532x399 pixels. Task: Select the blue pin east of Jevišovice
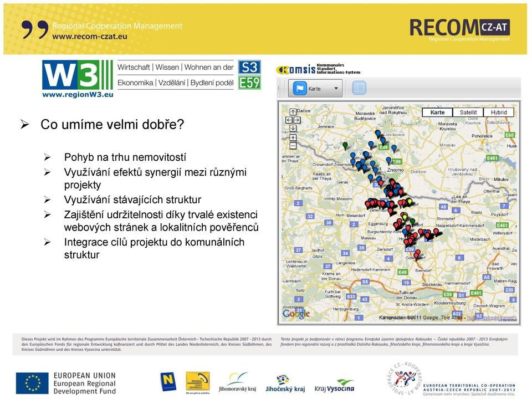tap(393, 149)
